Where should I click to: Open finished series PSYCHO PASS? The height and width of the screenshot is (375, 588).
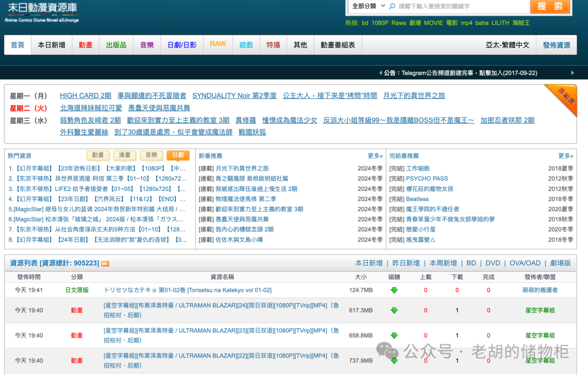(x=427, y=179)
